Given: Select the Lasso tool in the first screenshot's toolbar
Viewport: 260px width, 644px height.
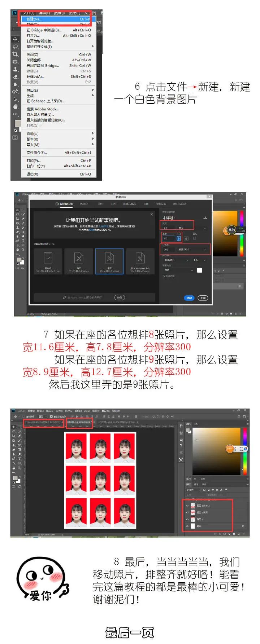Looking at the screenshot, I should pos(15,47).
